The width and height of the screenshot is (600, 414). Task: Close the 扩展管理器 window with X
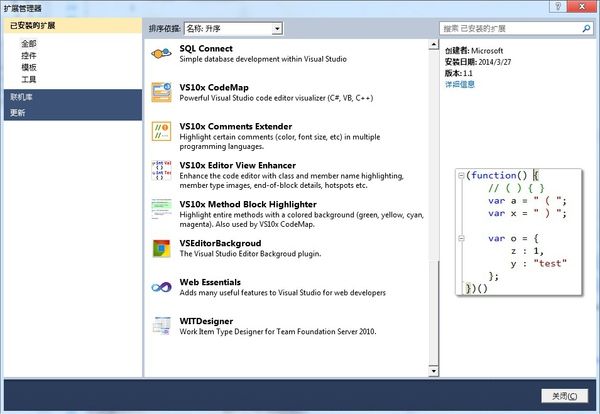point(583,6)
